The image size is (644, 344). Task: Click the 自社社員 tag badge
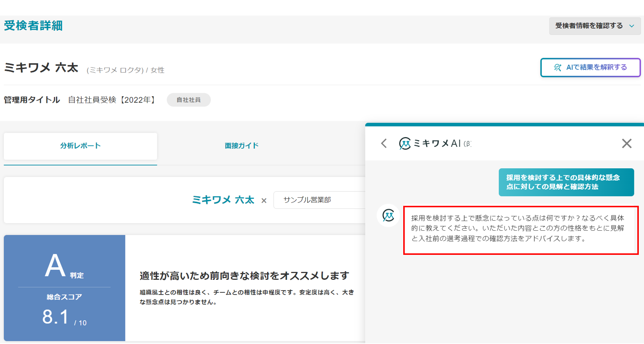(x=188, y=100)
